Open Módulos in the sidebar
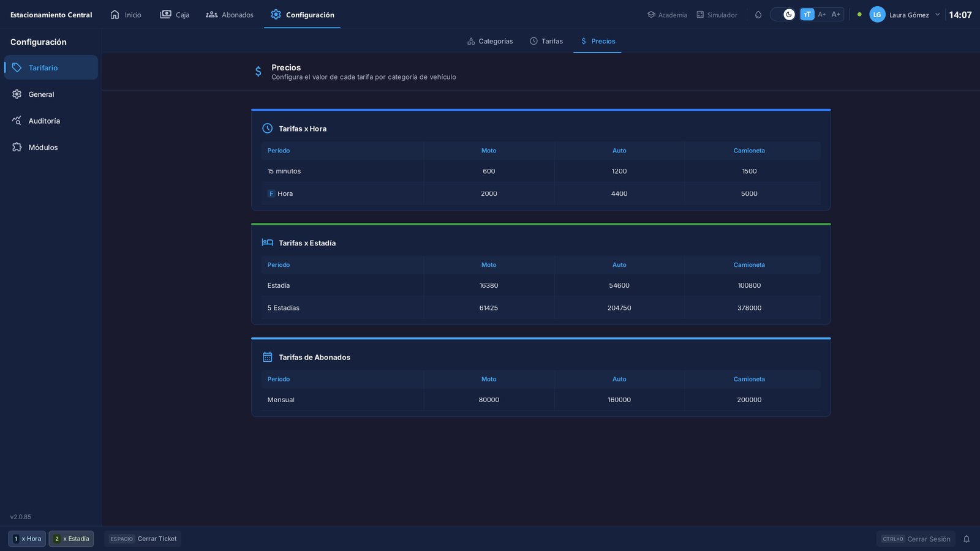The height and width of the screenshot is (551, 980). [51, 148]
